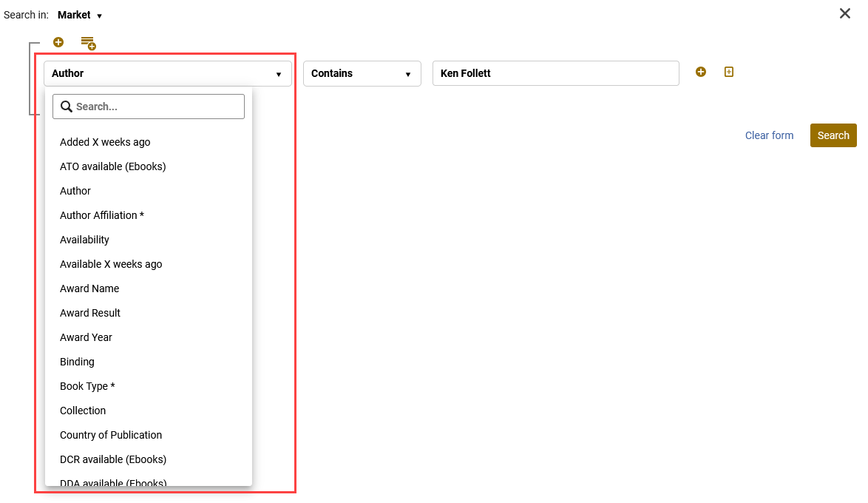868x503 pixels.
Task: Open the Author field selector dropdown
Action: click(x=167, y=73)
